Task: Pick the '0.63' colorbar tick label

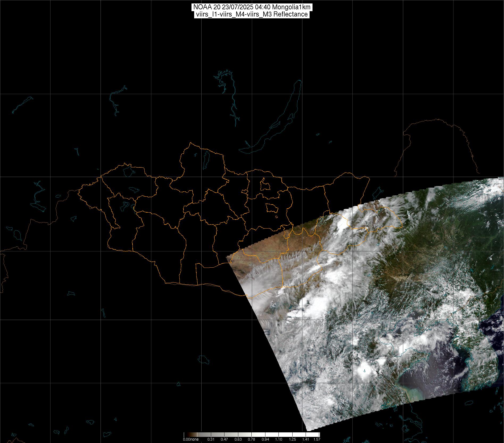Action: (x=238, y=439)
